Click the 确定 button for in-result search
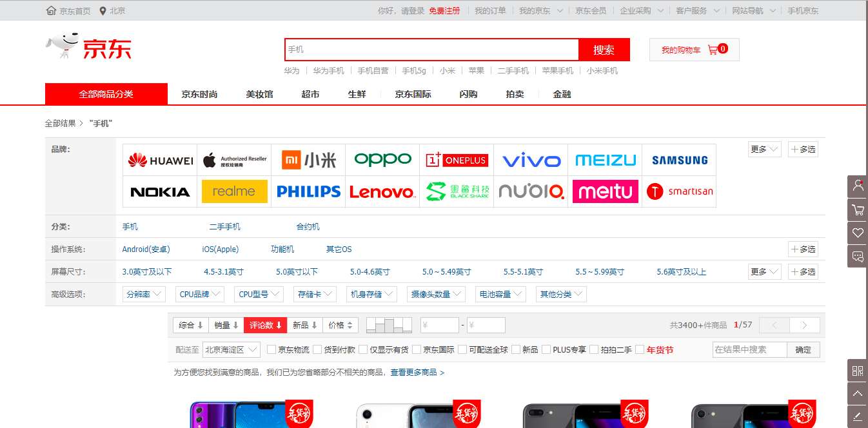868x428 pixels. click(804, 350)
